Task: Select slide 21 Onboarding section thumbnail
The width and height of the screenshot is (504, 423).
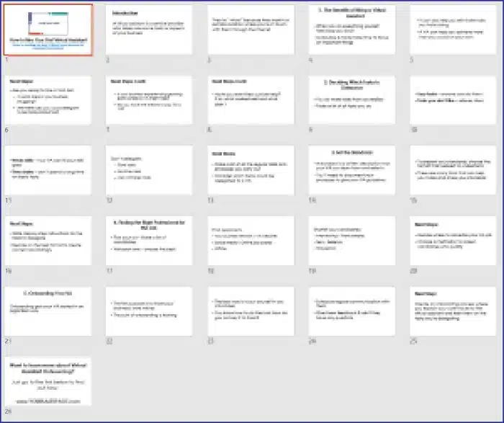Action: pyautogui.click(x=48, y=311)
